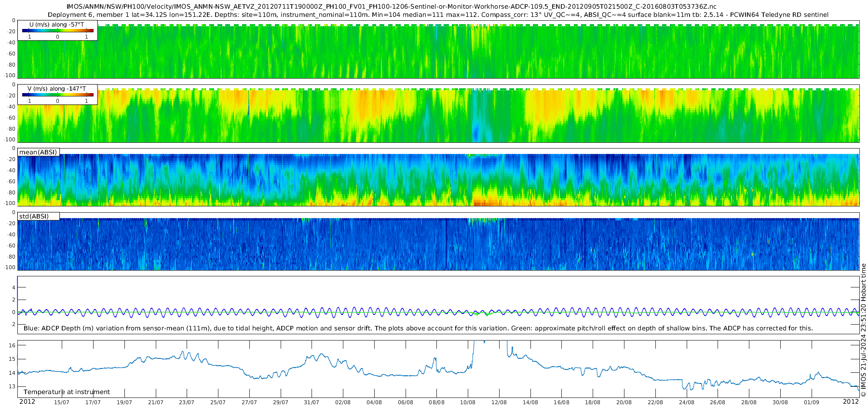This screenshot has width=868, height=410.
Task: Click the U velocity colorbar in the legend
Action: (58, 30)
